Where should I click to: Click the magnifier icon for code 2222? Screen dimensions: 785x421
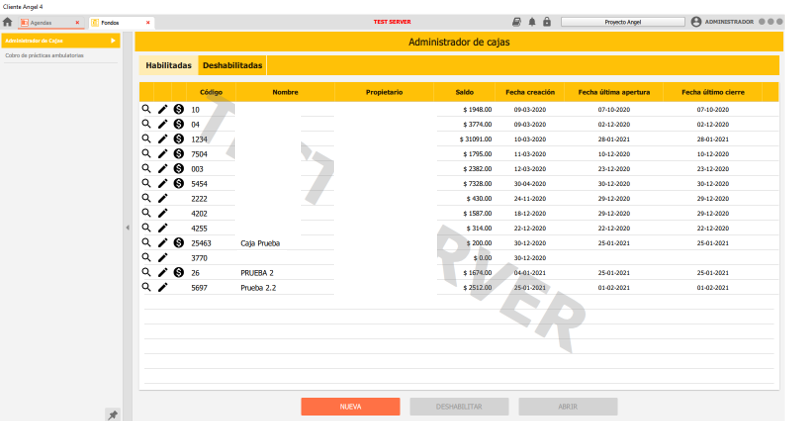pos(146,198)
